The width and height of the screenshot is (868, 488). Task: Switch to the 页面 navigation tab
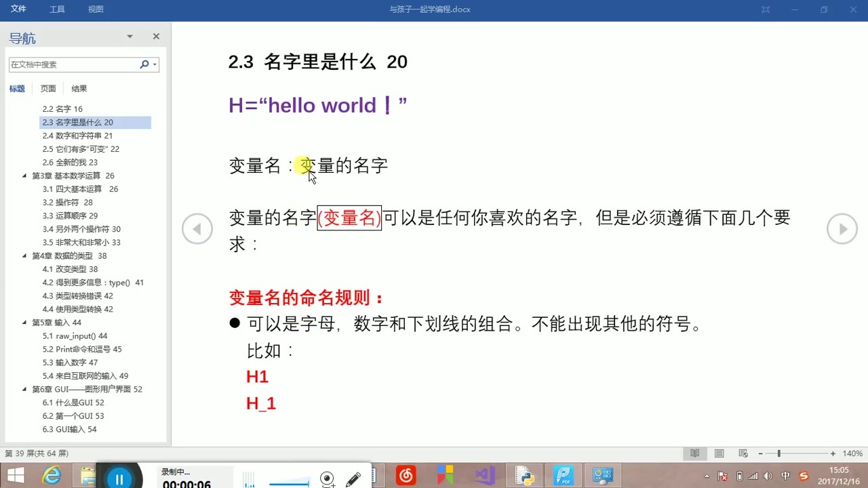(x=48, y=89)
